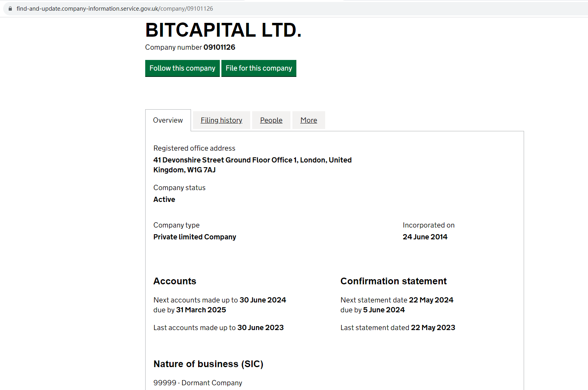Switch to the People tab
This screenshot has height=390, width=588.
click(x=271, y=120)
